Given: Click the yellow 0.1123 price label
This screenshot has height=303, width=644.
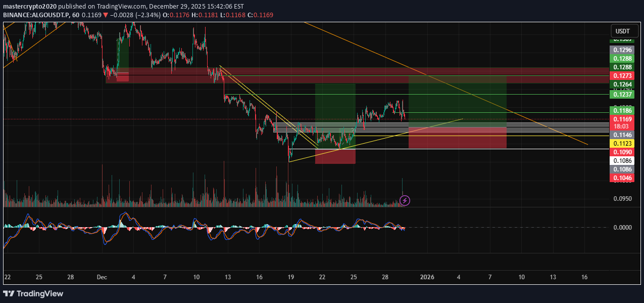Looking at the screenshot, I should pyautogui.click(x=622, y=144).
